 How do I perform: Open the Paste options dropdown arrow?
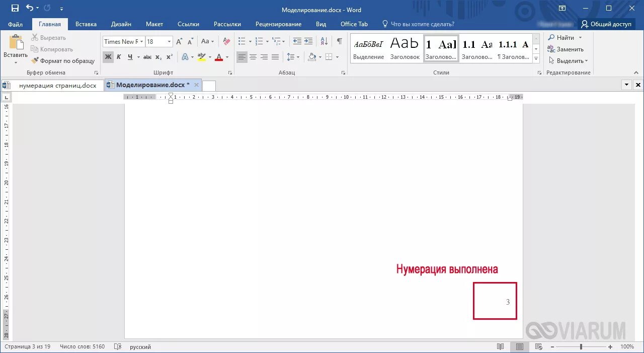[x=16, y=62]
